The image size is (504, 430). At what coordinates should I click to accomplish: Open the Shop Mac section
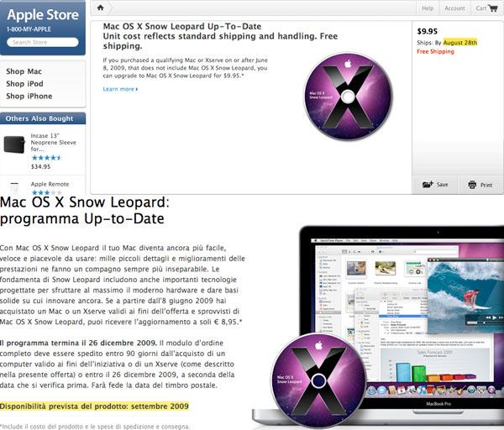24,71
